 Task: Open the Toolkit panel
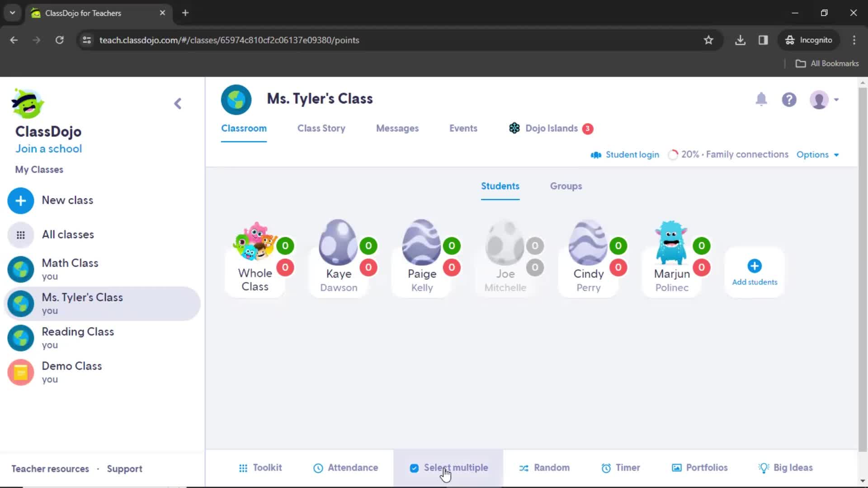coord(260,468)
